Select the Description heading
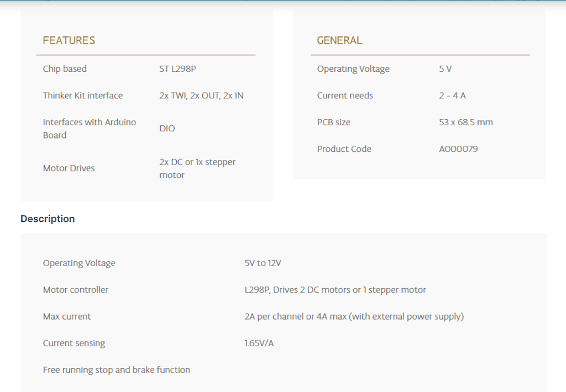 point(48,219)
